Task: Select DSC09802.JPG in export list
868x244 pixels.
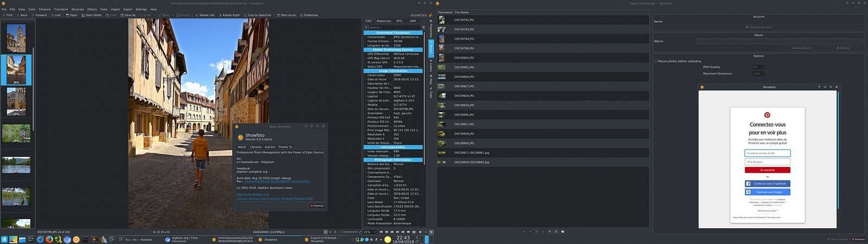Action: 542,67
